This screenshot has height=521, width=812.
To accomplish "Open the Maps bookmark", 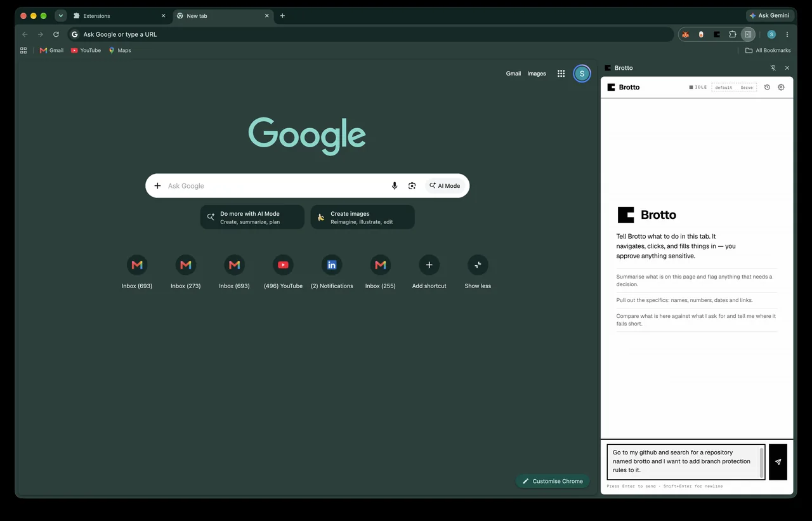I will pos(120,50).
